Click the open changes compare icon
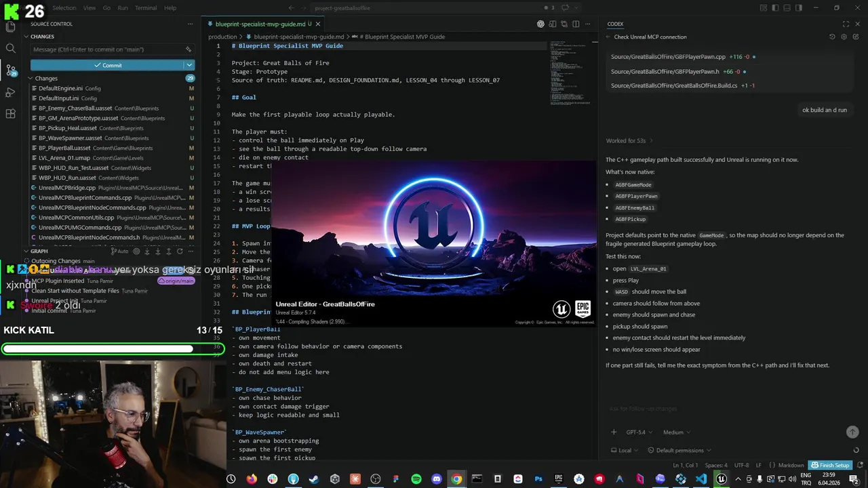 pos(564,24)
